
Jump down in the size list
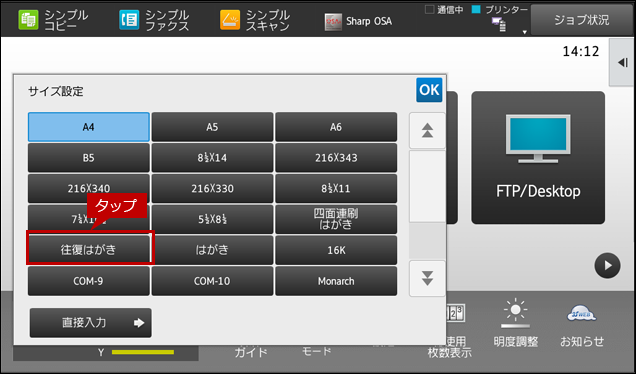coord(427,279)
